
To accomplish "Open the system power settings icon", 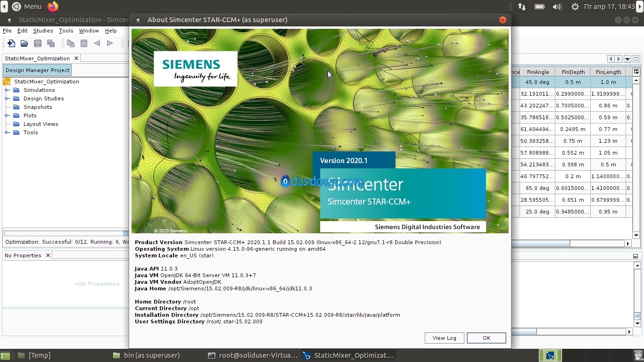I will tap(575, 7).
